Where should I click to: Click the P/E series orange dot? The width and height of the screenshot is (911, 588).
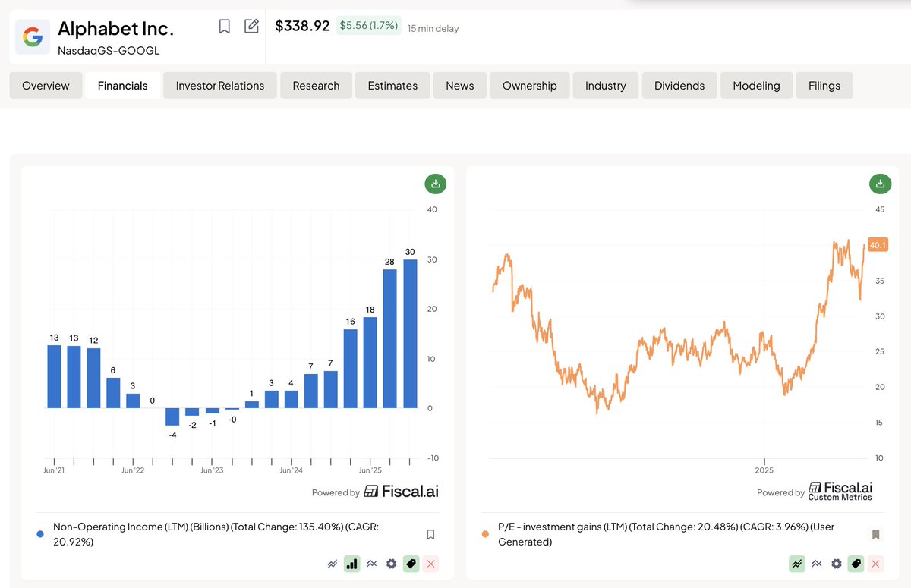click(485, 533)
